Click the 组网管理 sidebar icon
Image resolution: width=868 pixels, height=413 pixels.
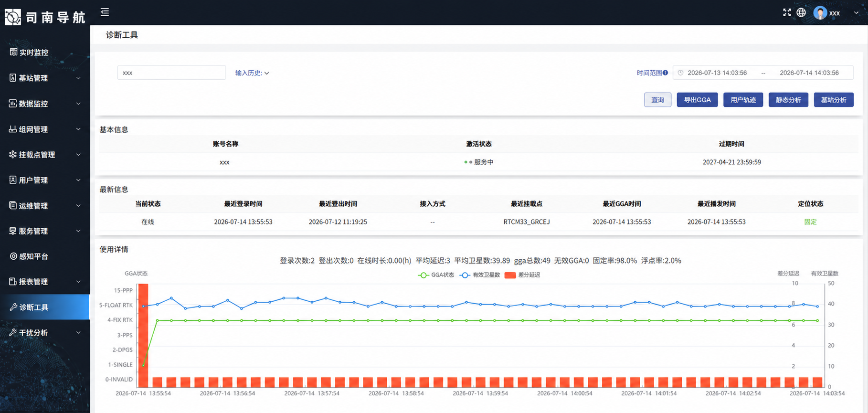(13, 129)
